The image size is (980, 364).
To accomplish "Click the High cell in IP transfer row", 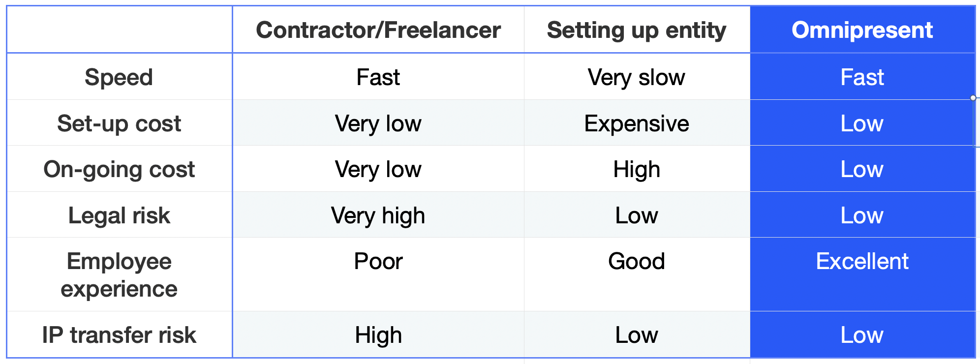I will click(378, 334).
